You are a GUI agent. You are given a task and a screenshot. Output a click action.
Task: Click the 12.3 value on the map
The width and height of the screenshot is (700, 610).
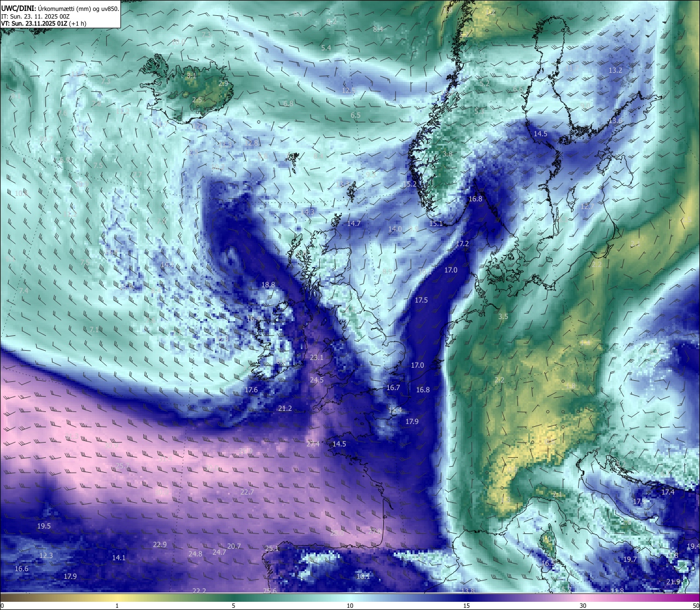(46, 555)
